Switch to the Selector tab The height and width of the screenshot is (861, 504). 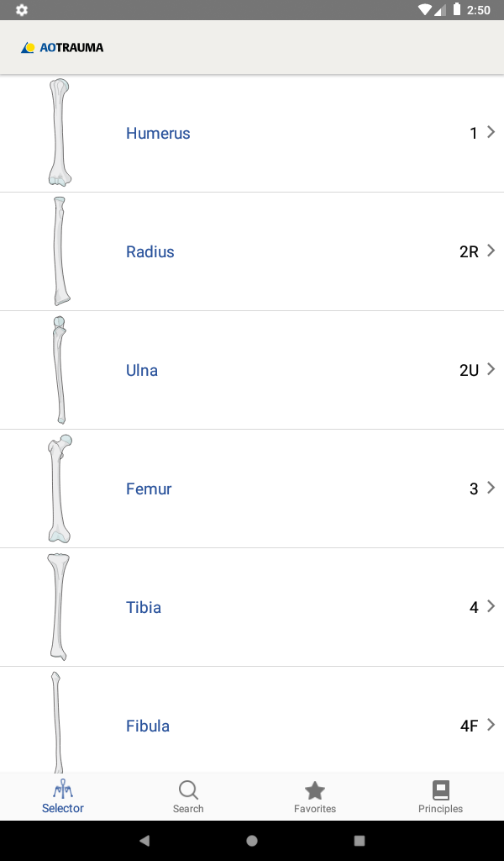(63, 797)
